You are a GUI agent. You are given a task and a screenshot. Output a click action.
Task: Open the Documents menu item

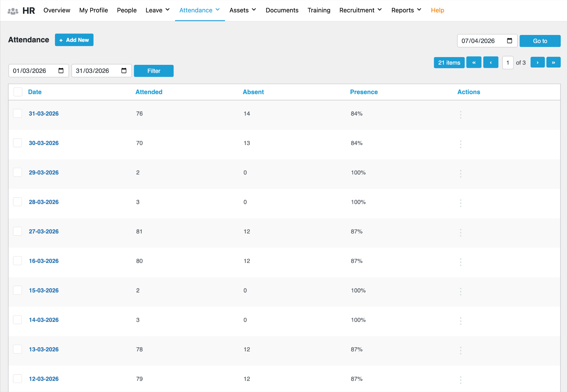pyautogui.click(x=282, y=10)
